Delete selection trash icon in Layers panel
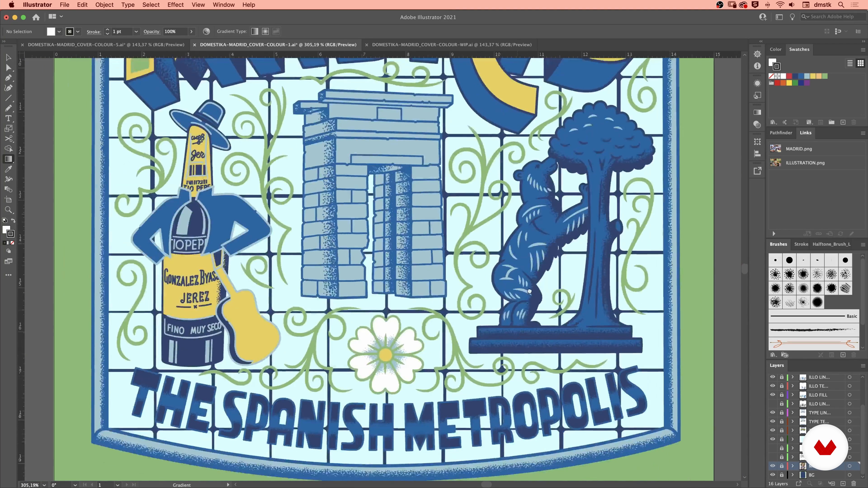 pos(854,484)
